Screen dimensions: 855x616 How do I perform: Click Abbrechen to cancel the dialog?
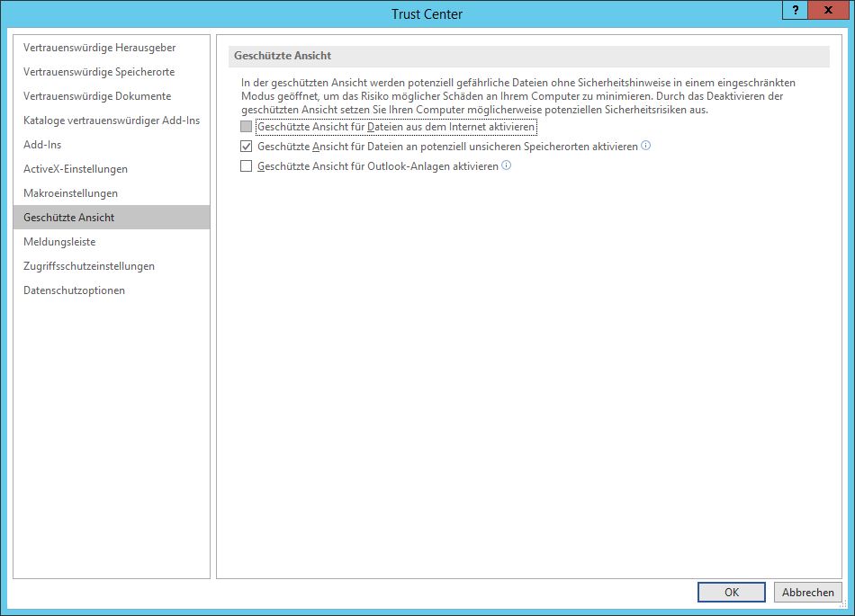(x=807, y=593)
